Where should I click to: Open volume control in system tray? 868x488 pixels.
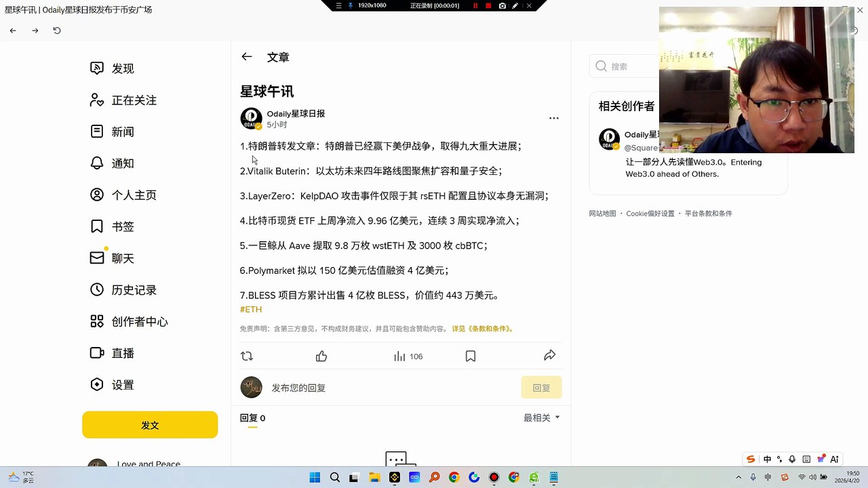click(x=812, y=478)
